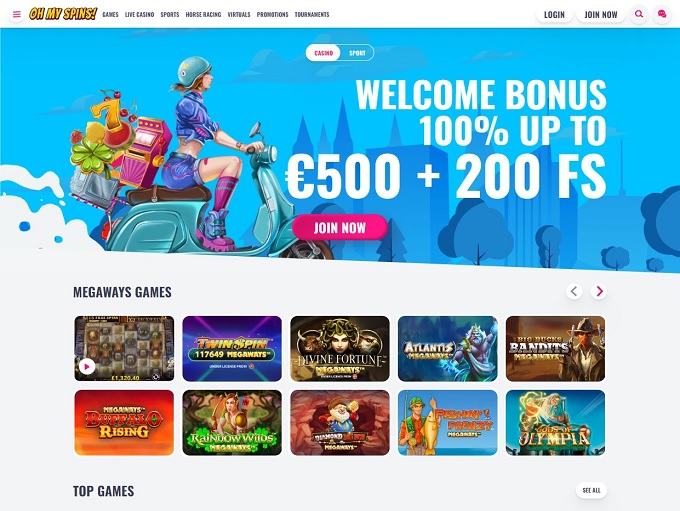Click the Oh My Spins logo
This screenshot has height=511, width=680.
(x=63, y=14)
